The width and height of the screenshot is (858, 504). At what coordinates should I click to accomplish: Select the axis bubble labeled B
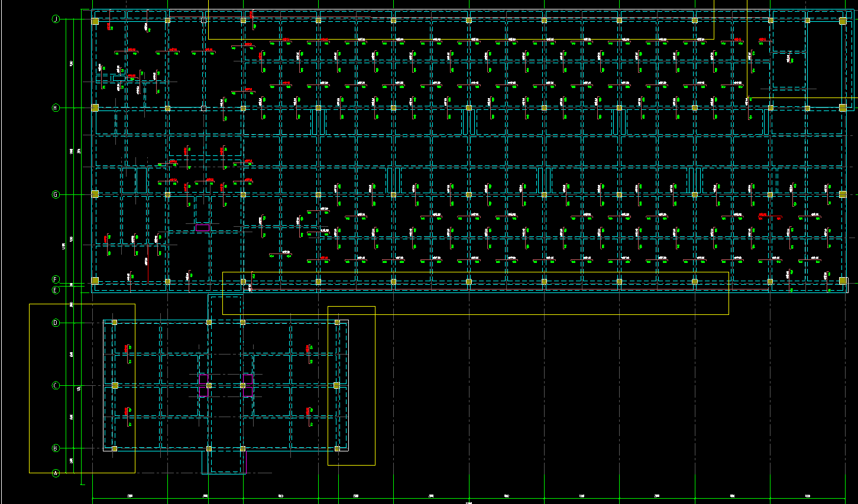pos(56,448)
